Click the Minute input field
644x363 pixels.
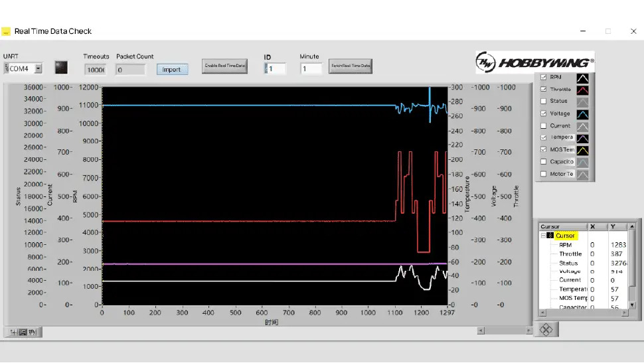point(311,68)
